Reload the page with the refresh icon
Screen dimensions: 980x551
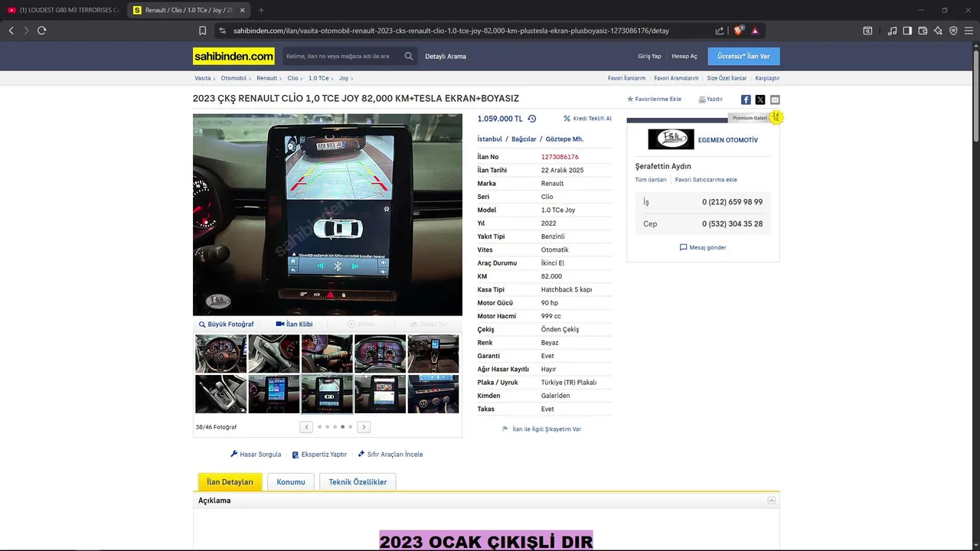(41, 31)
